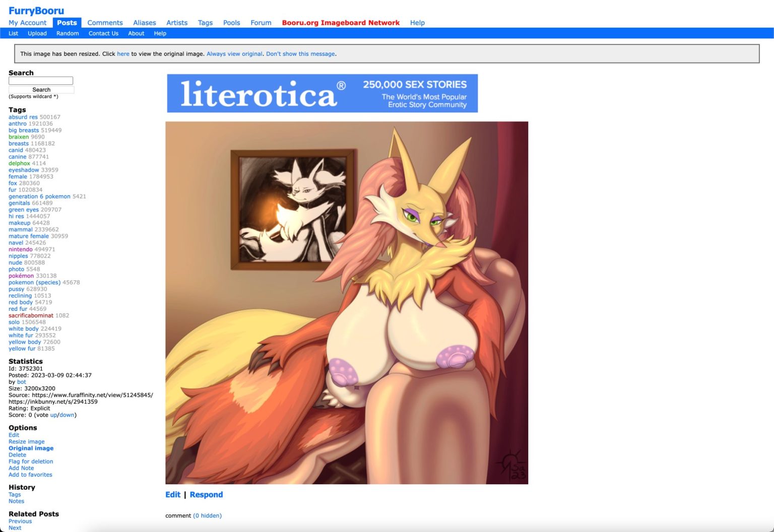
Task: Click the Search button
Action: click(x=41, y=90)
